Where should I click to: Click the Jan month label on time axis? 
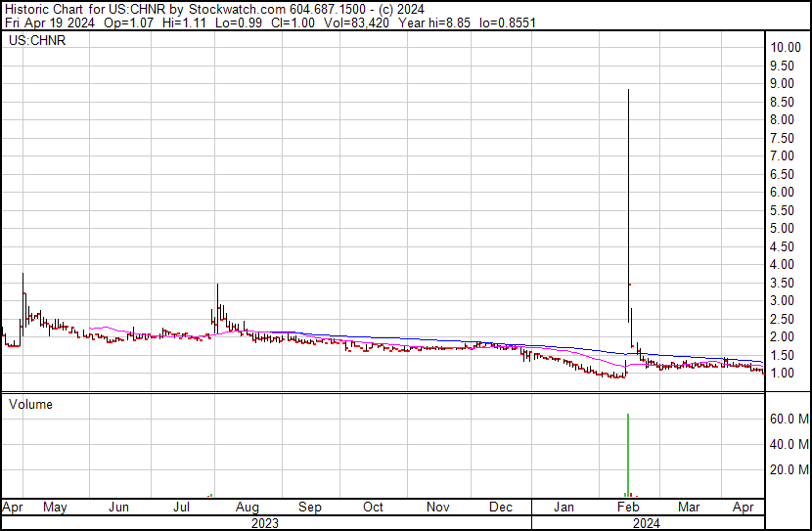[564, 508]
